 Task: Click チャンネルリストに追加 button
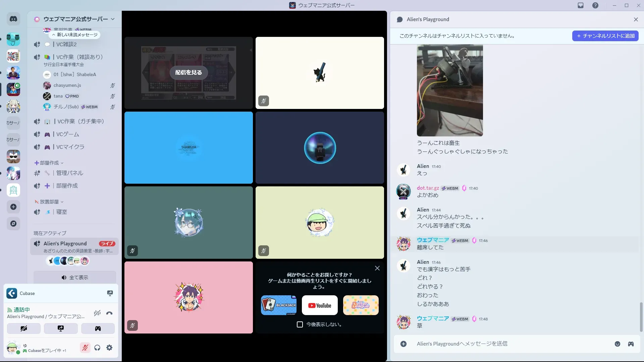(x=605, y=36)
